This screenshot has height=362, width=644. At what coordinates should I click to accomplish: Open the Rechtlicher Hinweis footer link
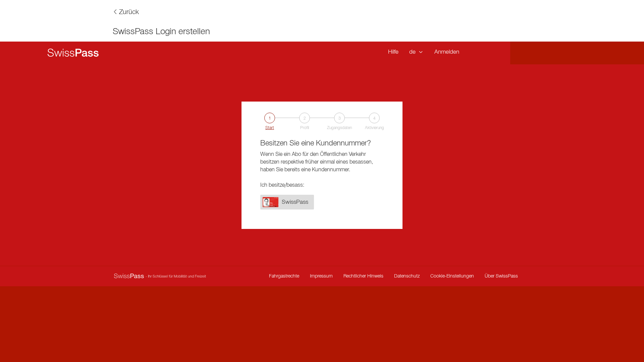pos(363,276)
